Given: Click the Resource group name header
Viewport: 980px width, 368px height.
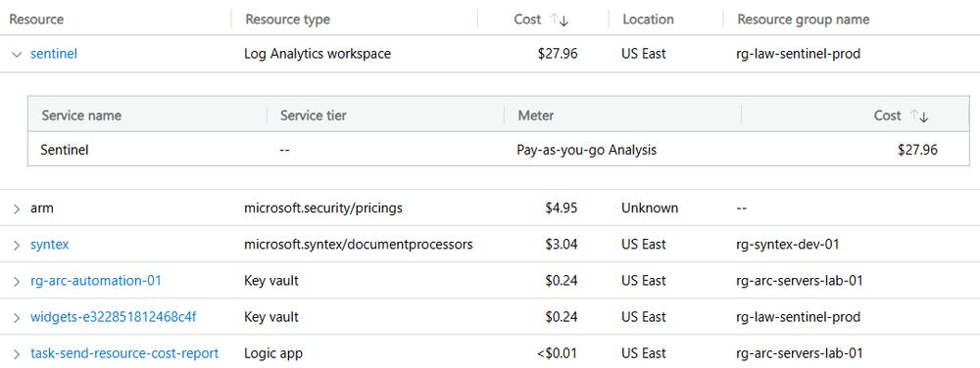Looking at the screenshot, I should point(804,20).
